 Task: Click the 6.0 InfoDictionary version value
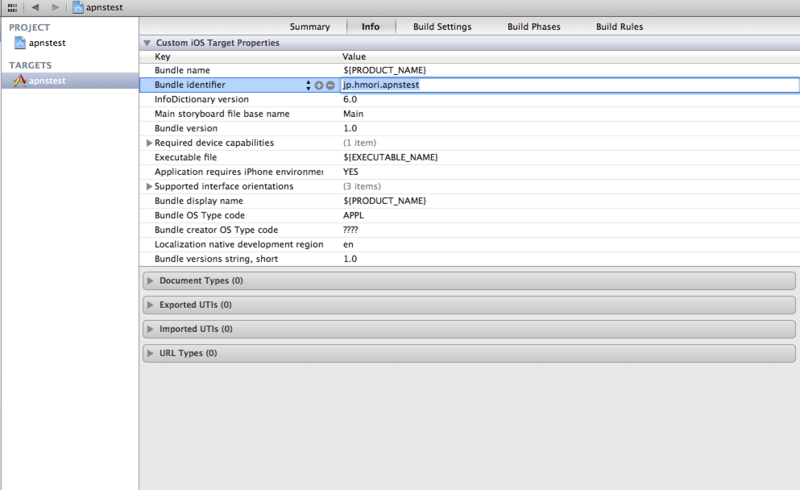pyautogui.click(x=350, y=100)
